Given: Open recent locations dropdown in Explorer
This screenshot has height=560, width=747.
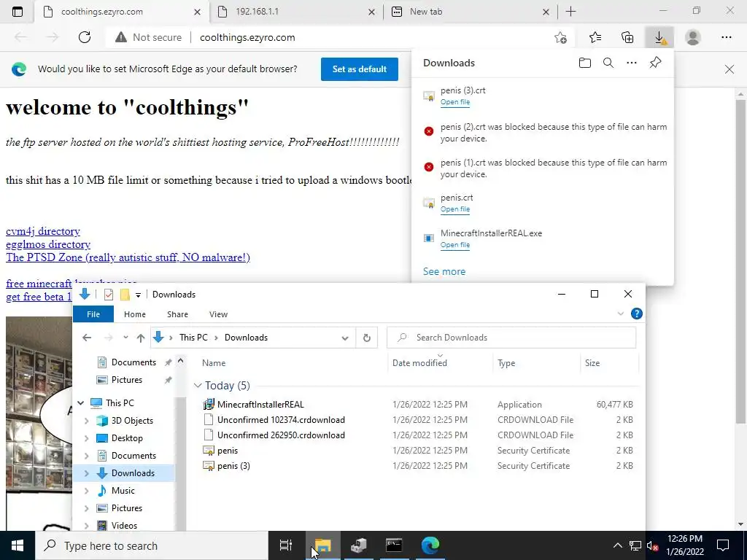Looking at the screenshot, I should point(125,338).
